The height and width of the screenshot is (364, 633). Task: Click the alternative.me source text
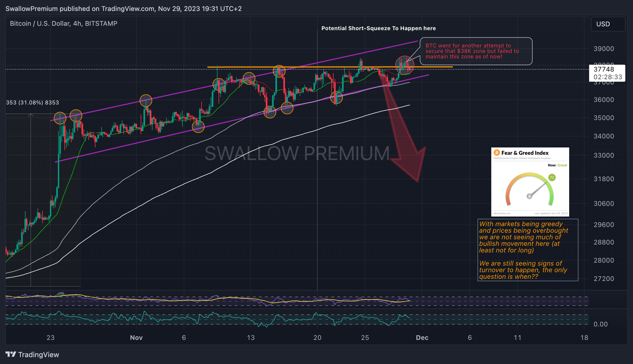(x=502, y=213)
